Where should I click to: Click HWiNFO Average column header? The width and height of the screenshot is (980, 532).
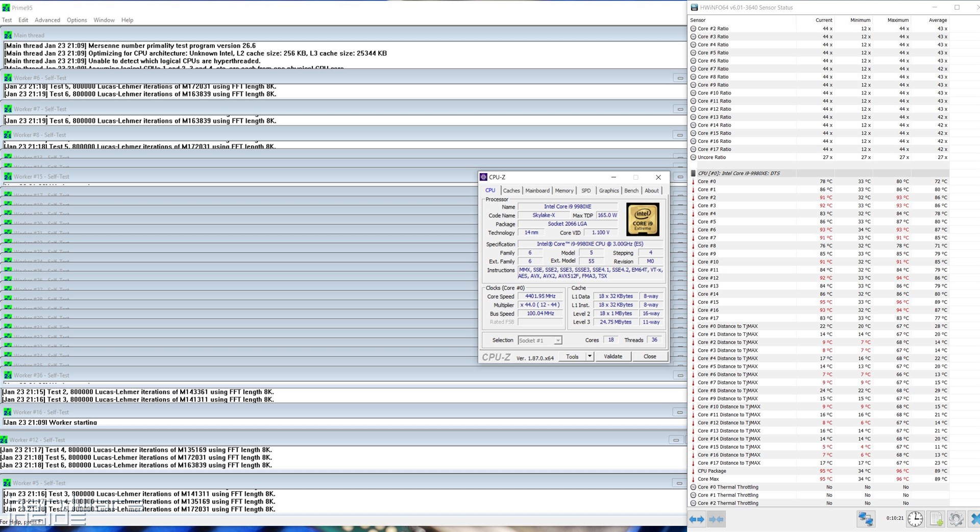930,20
